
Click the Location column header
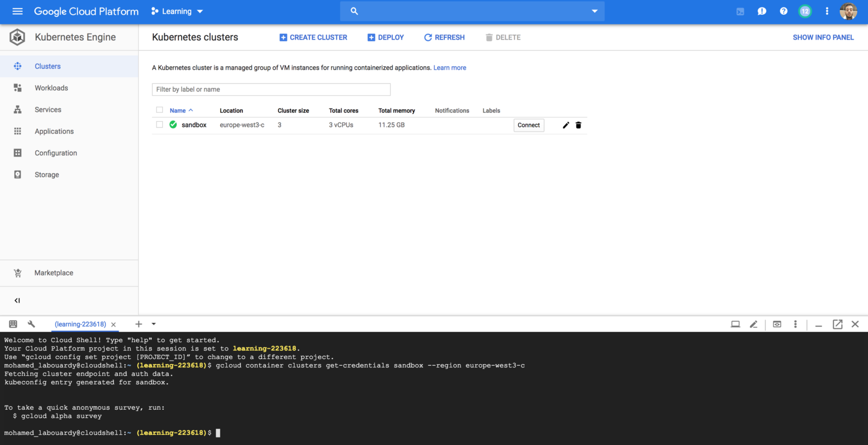(231, 111)
